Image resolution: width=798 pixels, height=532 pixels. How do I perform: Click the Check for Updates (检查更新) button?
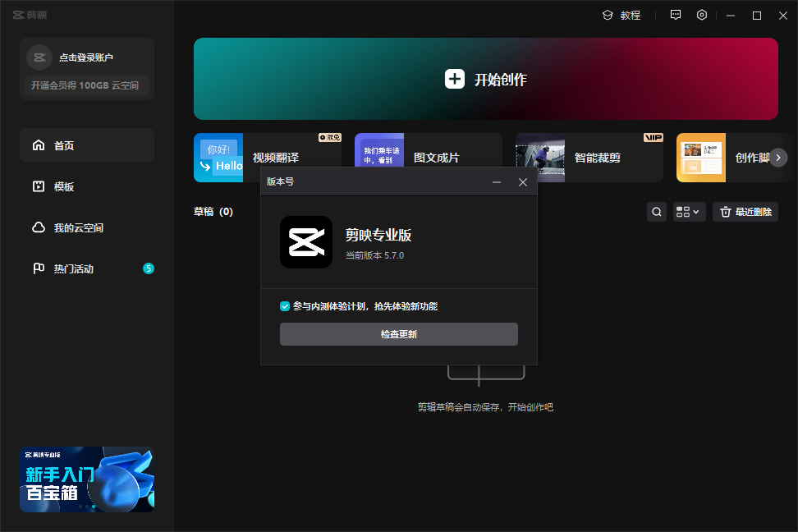(398, 334)
